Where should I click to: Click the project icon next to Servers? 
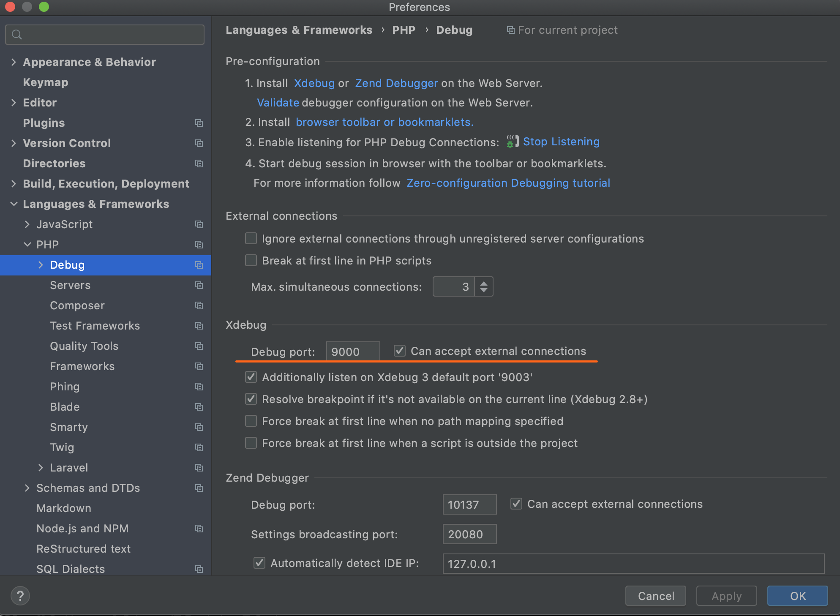[199, 285]
